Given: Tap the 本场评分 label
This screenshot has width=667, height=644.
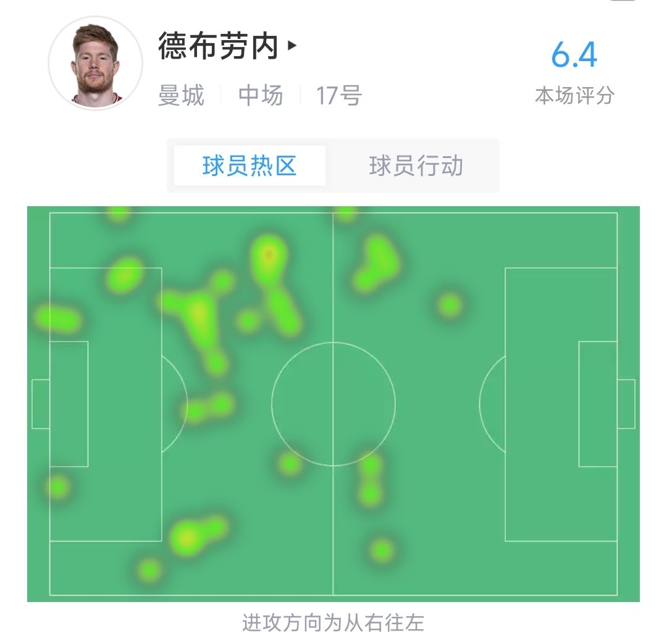Looking at the screenshot, I should click(x=575, y=95).
